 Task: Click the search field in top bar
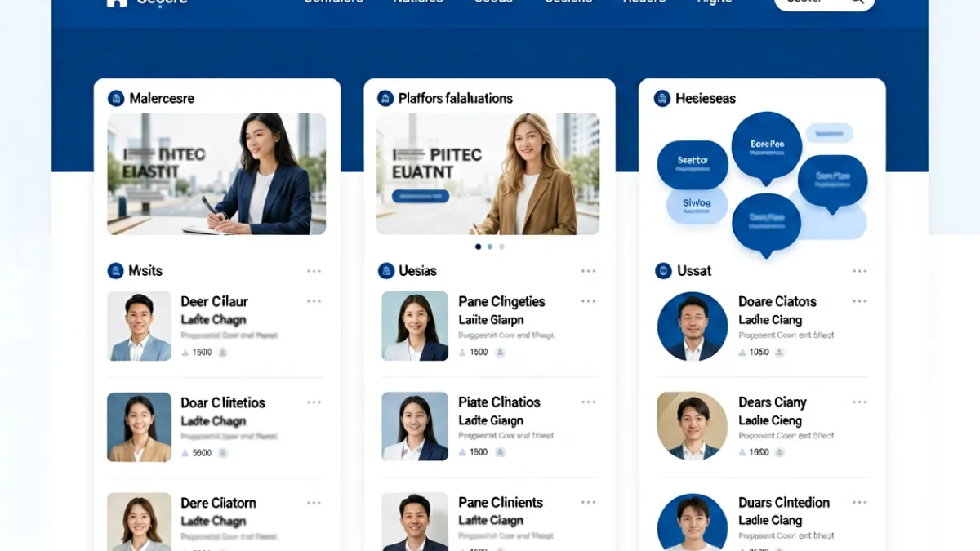click(x=825, y=2)
